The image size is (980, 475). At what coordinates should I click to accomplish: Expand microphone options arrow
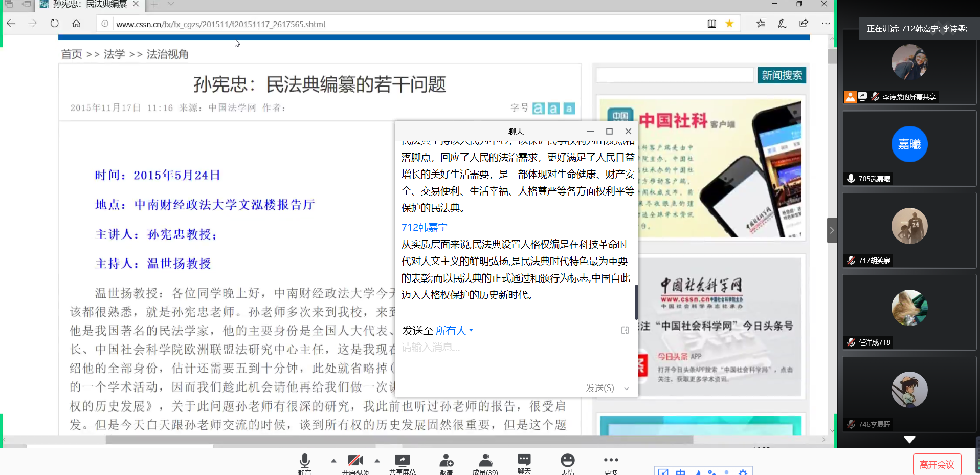point(333,461)
